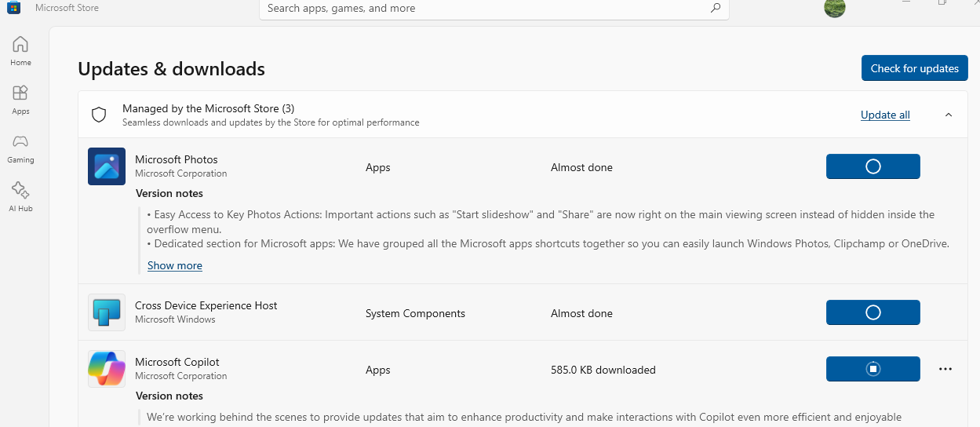
Task: Focus the Search apps, games, and more field
Action: [x=494, y=9]
